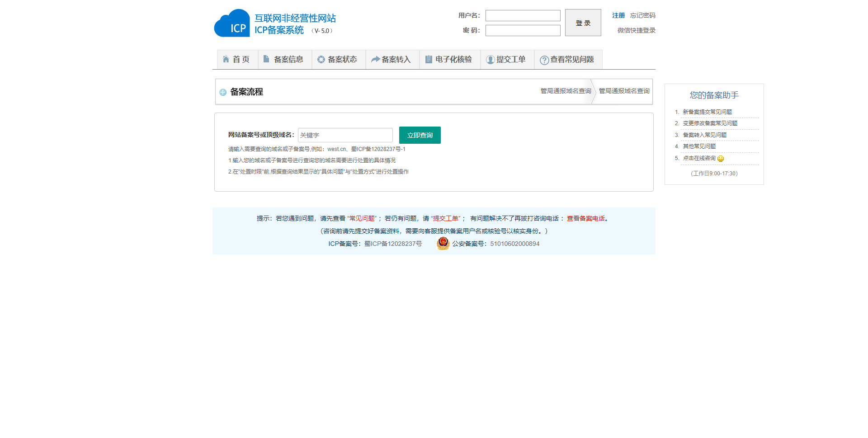Click the green 立即查询 button
Screen dimensions: 868x438
(x=420, y=135)
